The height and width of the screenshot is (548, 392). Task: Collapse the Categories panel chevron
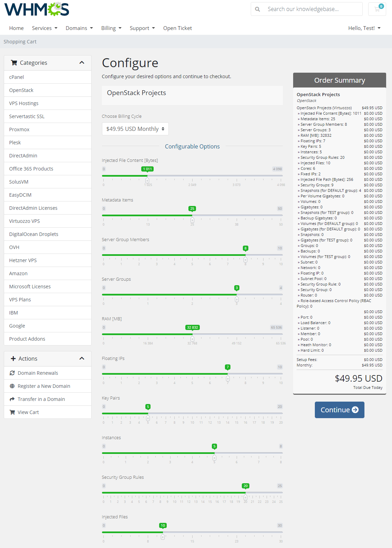[82, 63]
